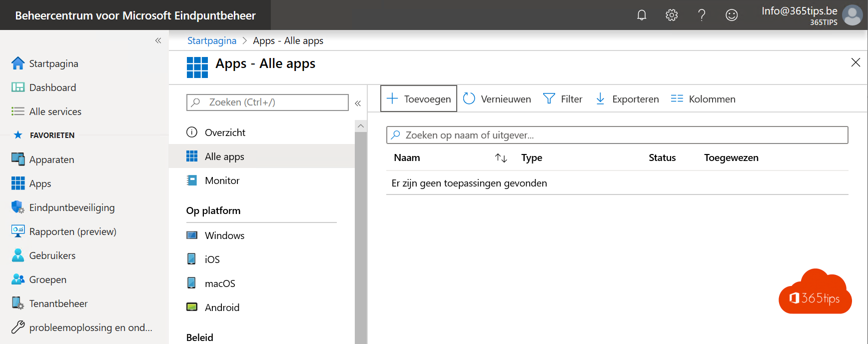
Task: Close the Apps - Alle apps blade
Action: pyautogui.click(x=856, y=62)
